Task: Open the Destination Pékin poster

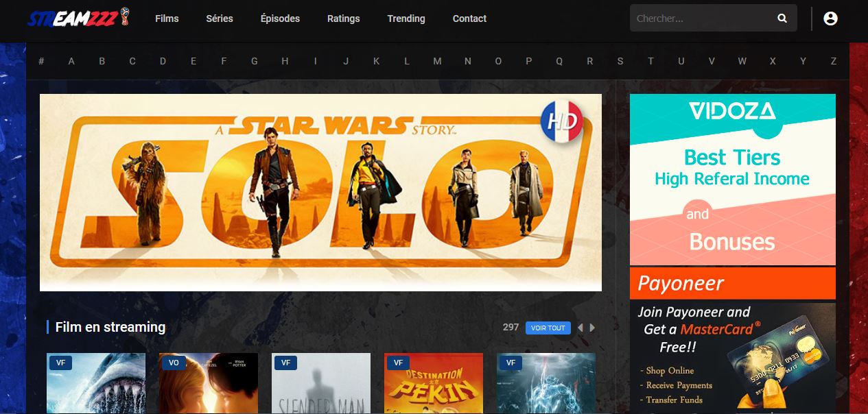Action: [434, 383]
